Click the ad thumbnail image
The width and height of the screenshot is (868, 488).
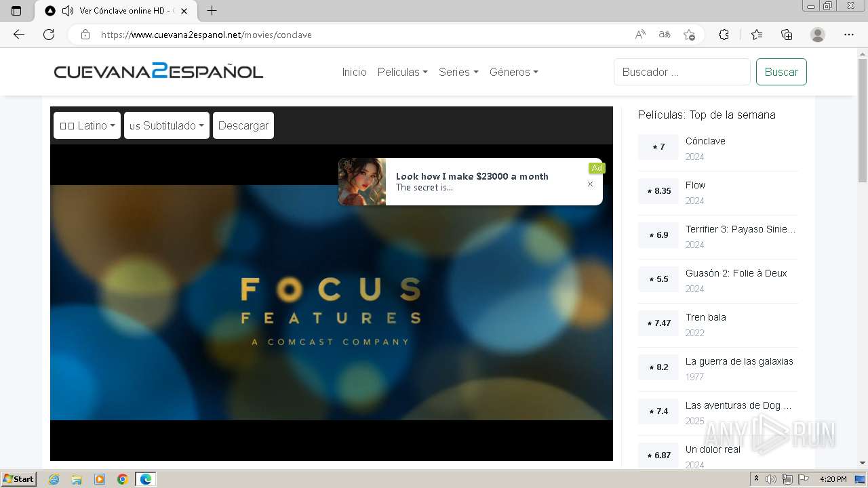[362, 182]
